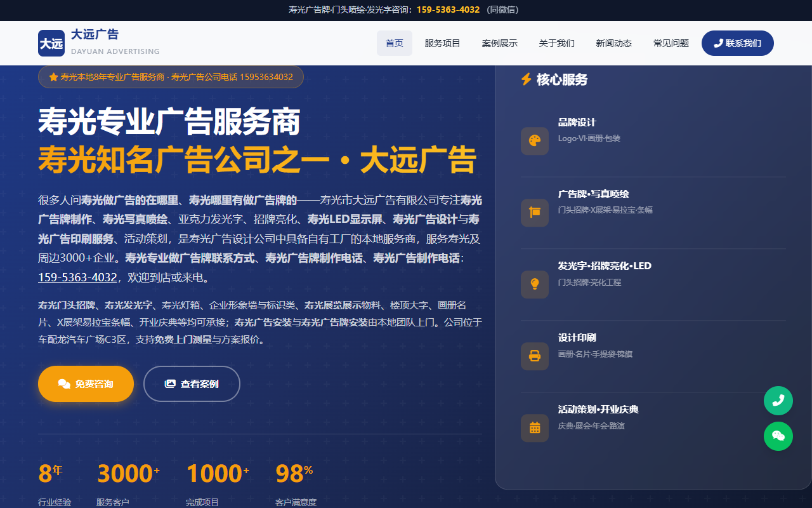Click the 门头招牌·亮化工程 subtitle

[589, 282]
